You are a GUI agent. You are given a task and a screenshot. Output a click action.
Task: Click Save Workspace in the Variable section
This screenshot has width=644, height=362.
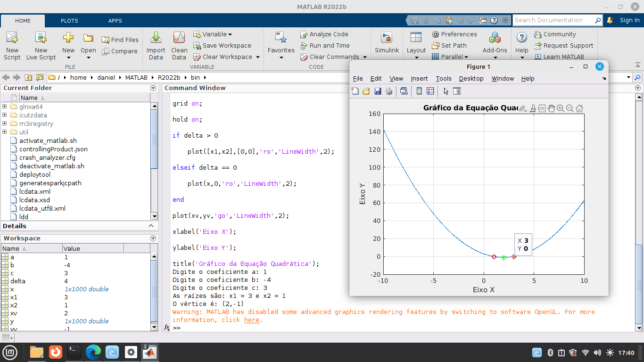(222, 45)
